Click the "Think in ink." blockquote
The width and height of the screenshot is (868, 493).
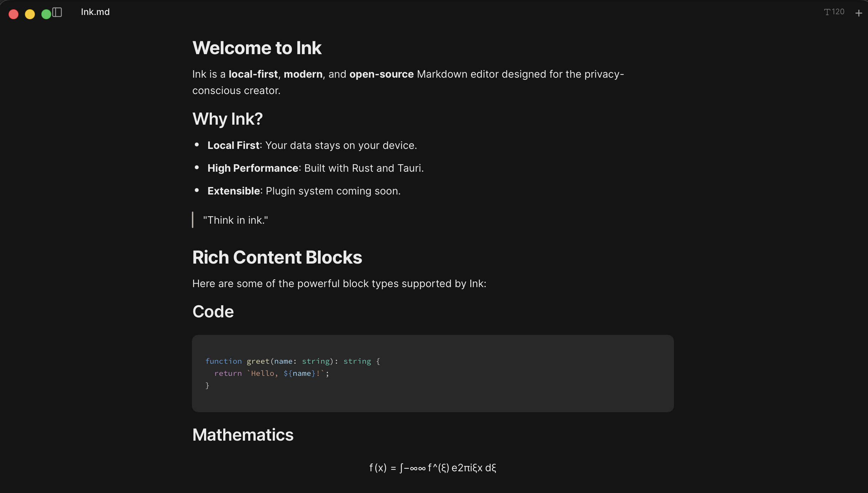coord(235,220)
